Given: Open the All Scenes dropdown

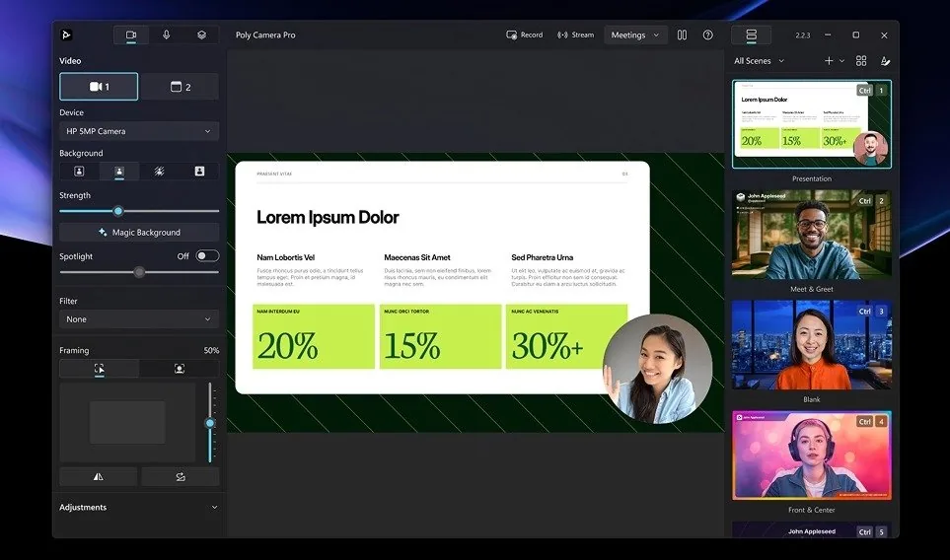Looking at the screenshot, I should [x=759, y=60].
